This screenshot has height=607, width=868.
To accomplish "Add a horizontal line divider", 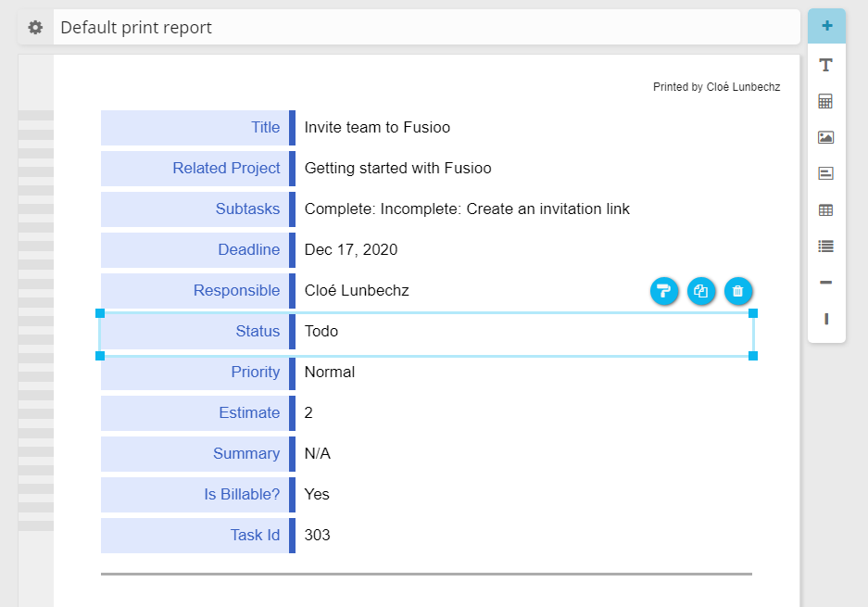I will [x=826, y=283].
